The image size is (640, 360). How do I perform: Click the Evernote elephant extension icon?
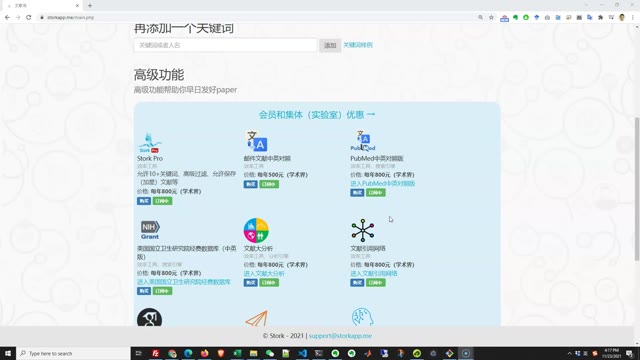pyautogui.click(x=515, y=18)
